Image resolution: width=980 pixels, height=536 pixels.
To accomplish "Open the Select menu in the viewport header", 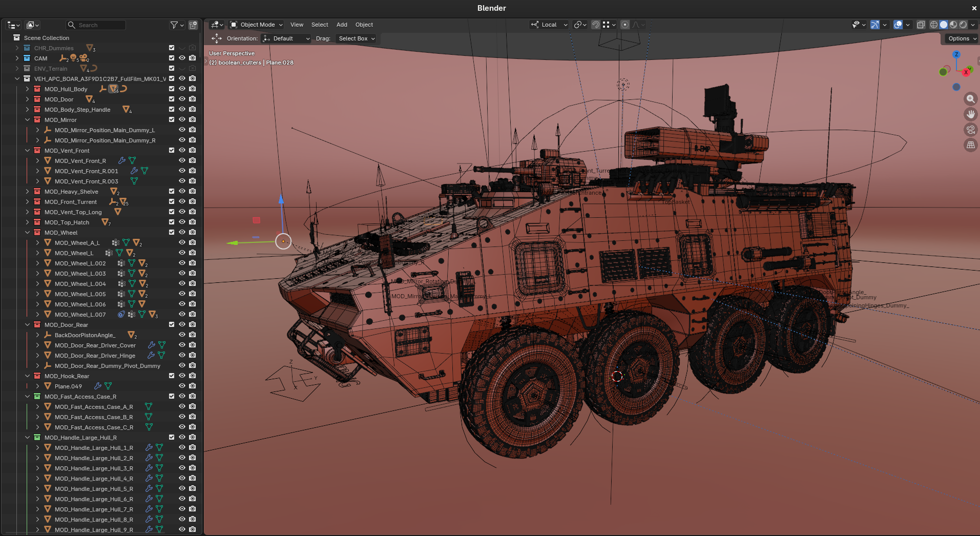I will coord(320,25).
